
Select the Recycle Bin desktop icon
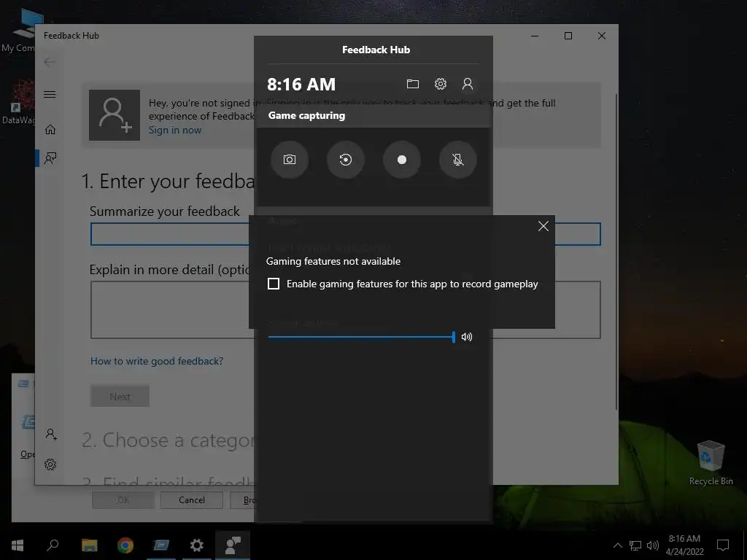pos(711,463)
